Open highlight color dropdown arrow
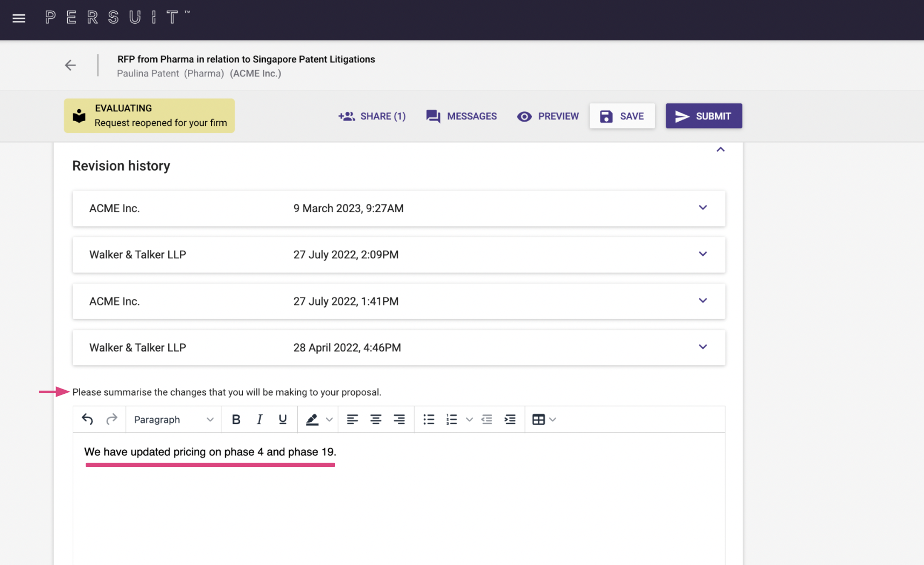924x565 pixels. pos(329,420)
